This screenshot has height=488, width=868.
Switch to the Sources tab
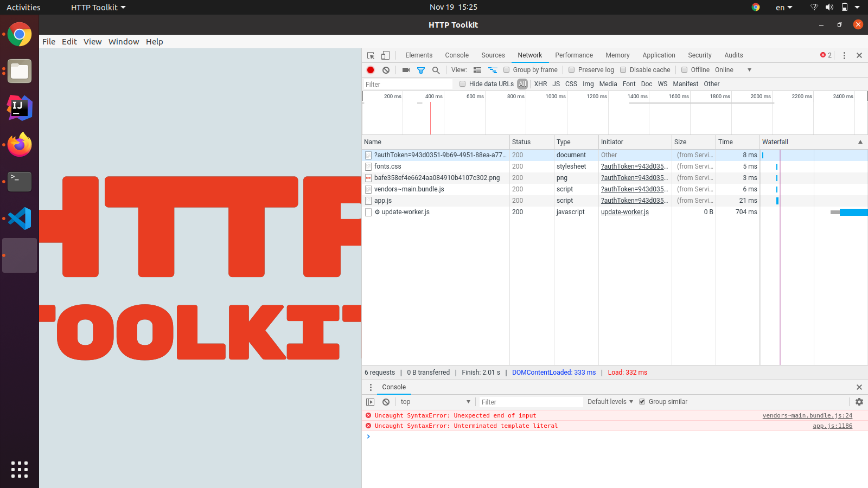click(x=493, y=55)
